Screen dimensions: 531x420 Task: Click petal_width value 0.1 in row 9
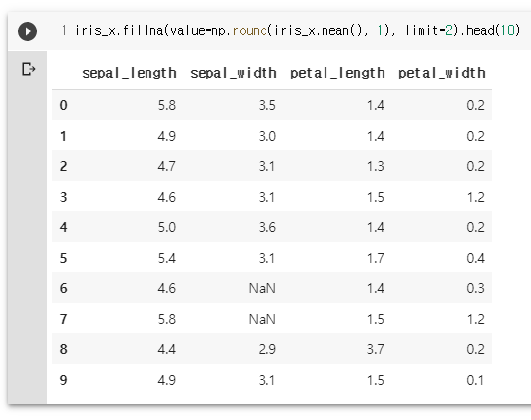point(475,380)
